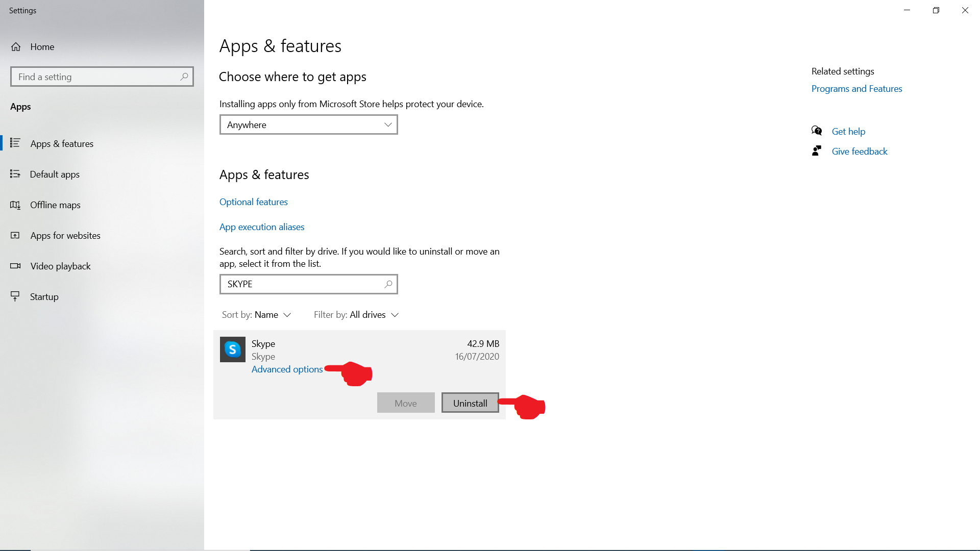Click the Home icon in sidebar
The width and height of the screenshot is (980, 551).
coord(16,47)
